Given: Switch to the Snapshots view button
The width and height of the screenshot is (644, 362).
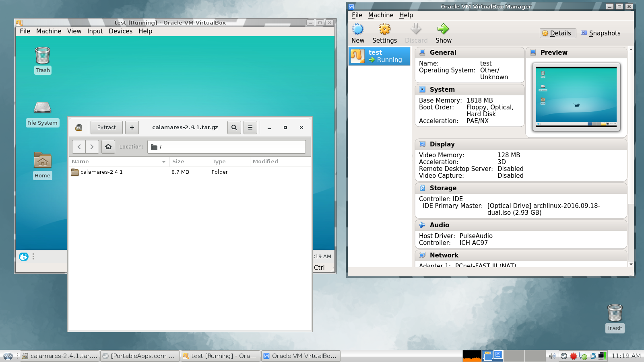Looking at the screenshot, I should pyautogui.click(x=601, y=33).
